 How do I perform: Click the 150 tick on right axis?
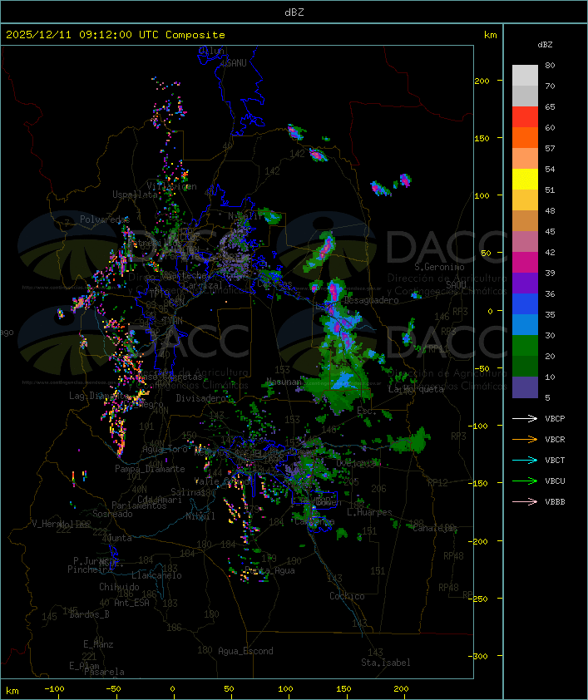pos(482,138)
